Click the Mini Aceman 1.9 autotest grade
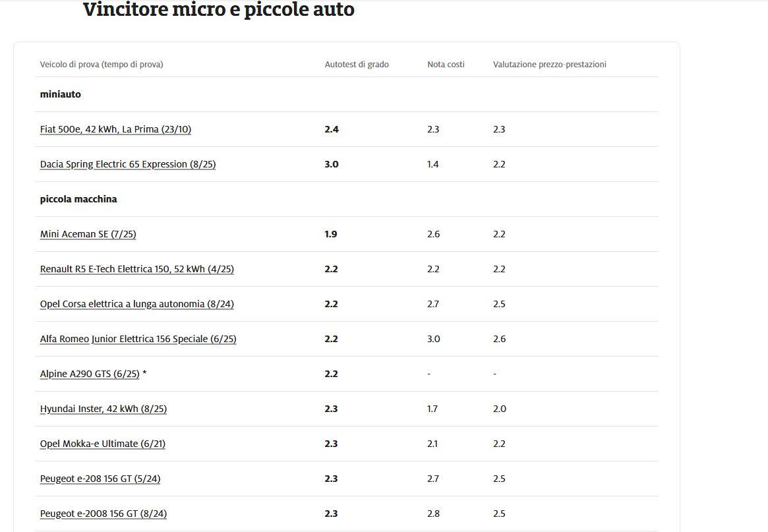 click(331, 234)
